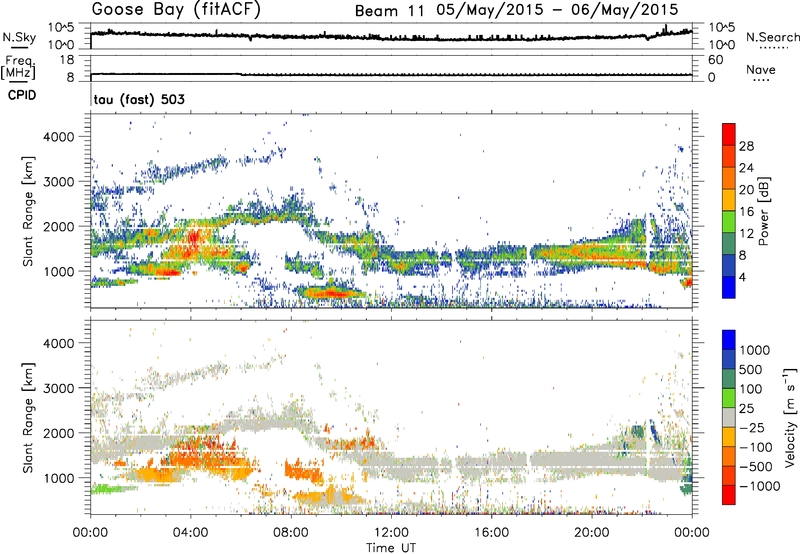Click the green velocity patch near 00:30
The image size is (800, 554).
point(110,489)
